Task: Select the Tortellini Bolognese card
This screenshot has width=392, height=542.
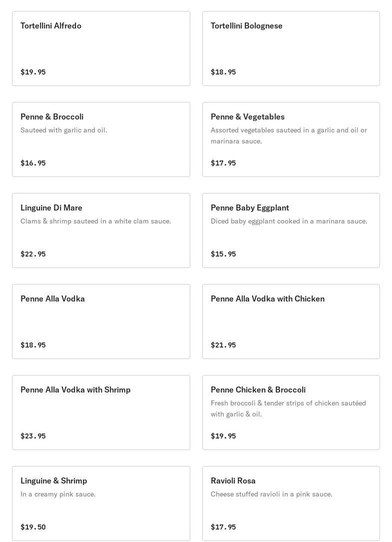Action: tap(291, 48)
